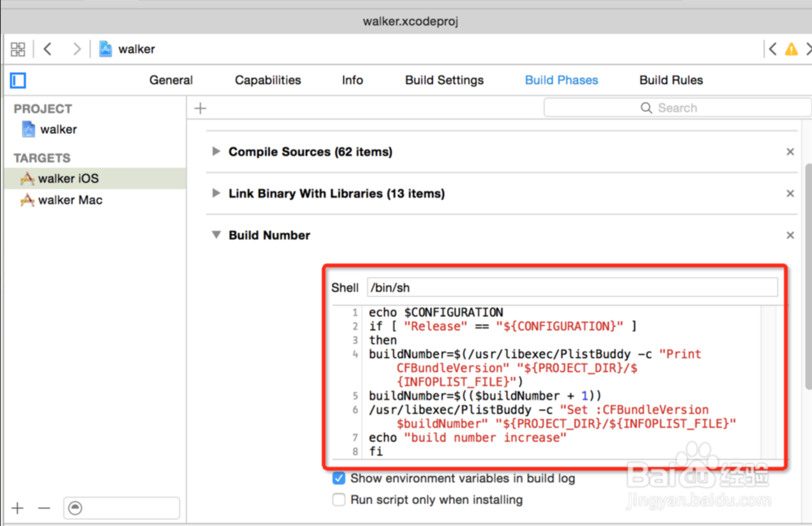
Task: Click the filter icon in the targets filter field
Action: [75, 508]
